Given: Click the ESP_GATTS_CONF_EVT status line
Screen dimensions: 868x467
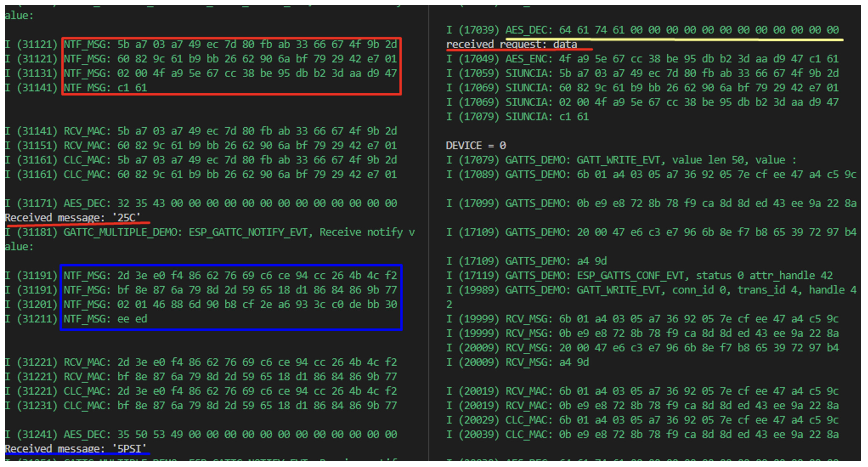Looking at the screenshot, I should coord(639,275).
